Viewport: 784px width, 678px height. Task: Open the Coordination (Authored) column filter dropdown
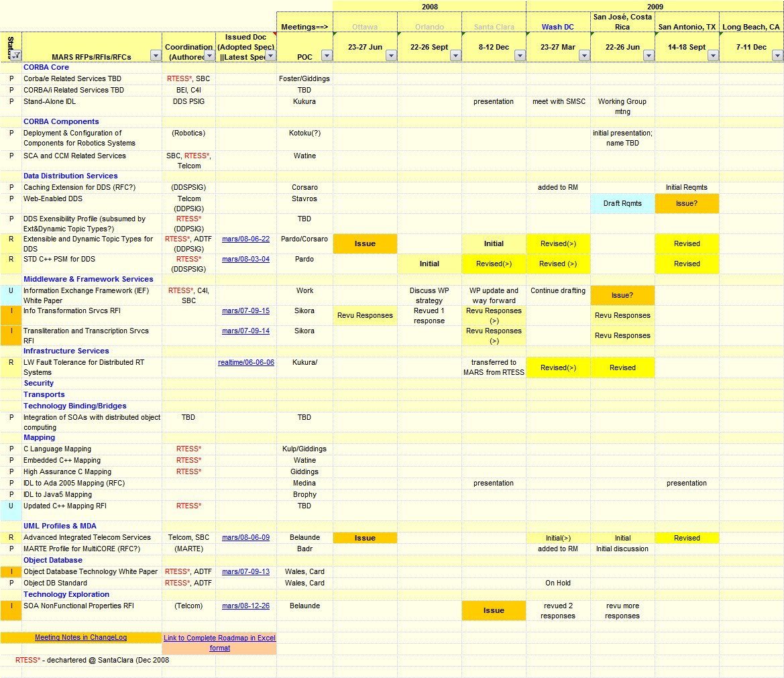coord(210,56)
